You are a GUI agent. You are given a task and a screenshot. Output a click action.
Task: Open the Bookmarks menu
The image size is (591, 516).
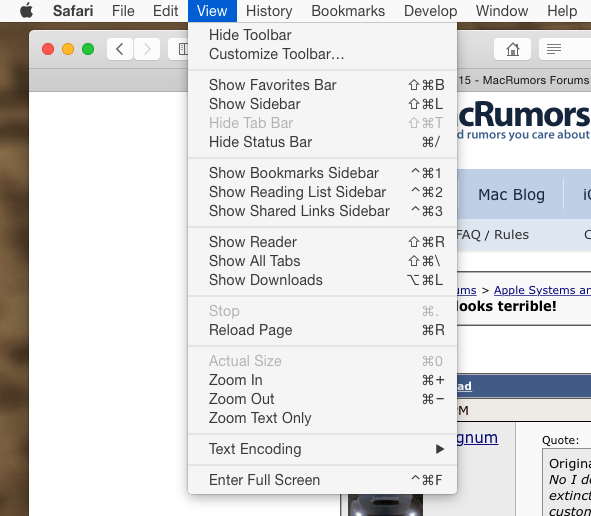348,11
